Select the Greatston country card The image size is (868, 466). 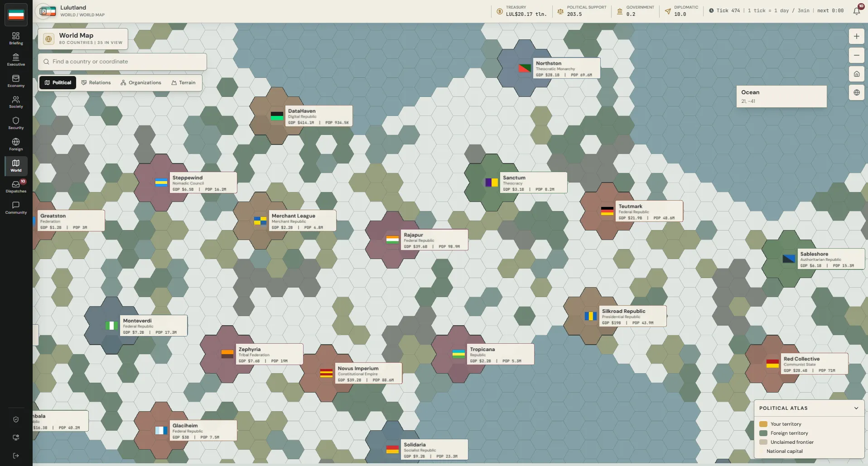[71, 221]
